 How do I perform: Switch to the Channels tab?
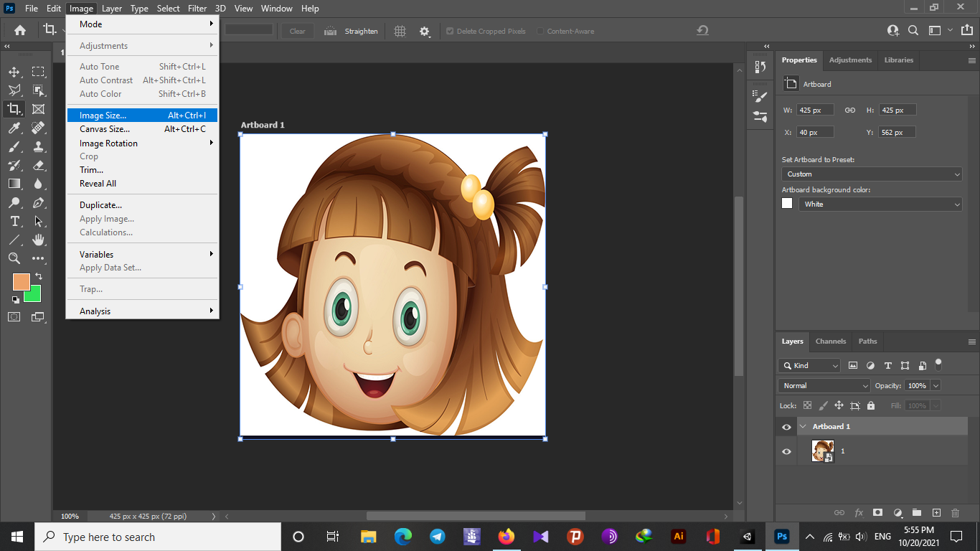pos(831,342)
